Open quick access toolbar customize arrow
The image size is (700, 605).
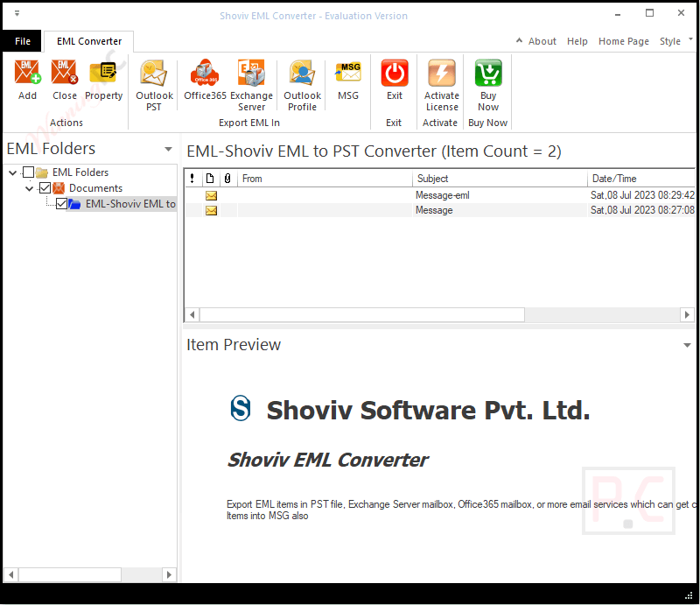(17, 13)
